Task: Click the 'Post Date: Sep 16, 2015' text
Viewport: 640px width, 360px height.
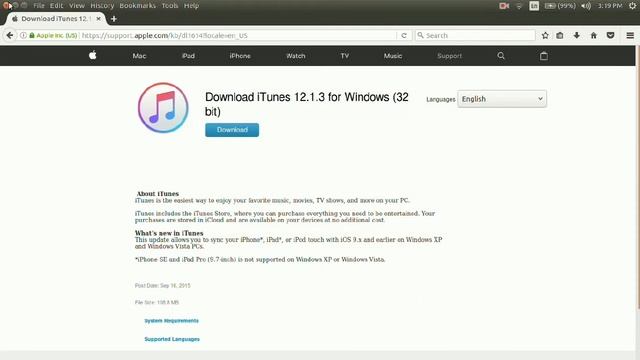Action: 162,286
